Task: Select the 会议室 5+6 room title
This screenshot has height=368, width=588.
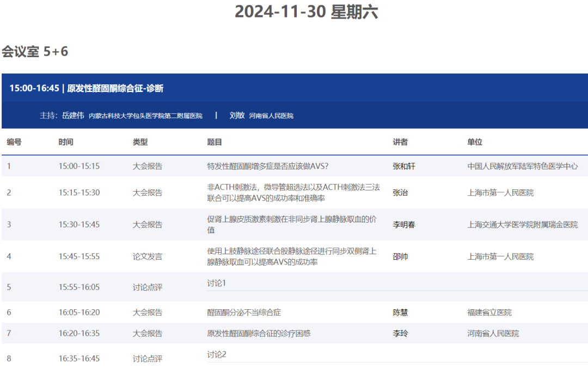Action: (x=35, y=52)
